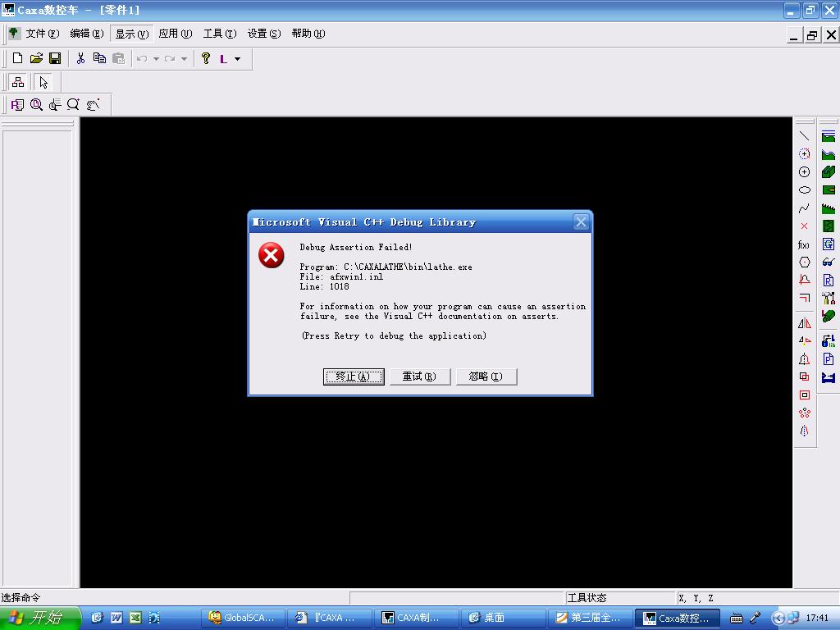Launch Word from quick launch bar
840x630 pixels.
tap(116, 618)
